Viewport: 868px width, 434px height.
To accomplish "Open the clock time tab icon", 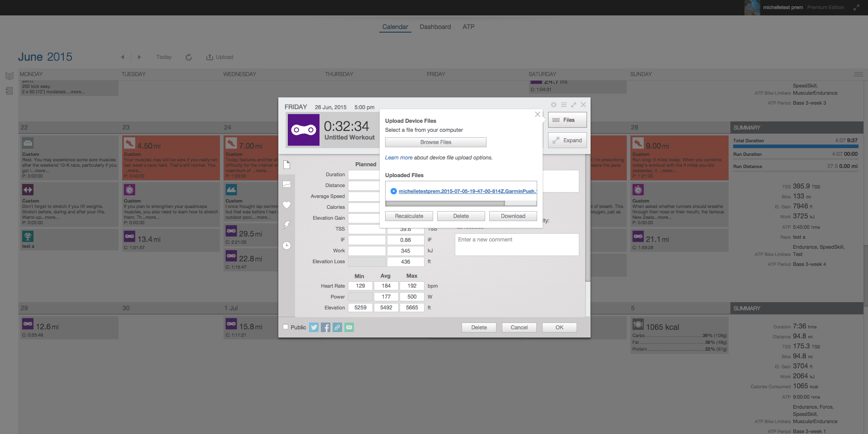I will pos(286,246).
